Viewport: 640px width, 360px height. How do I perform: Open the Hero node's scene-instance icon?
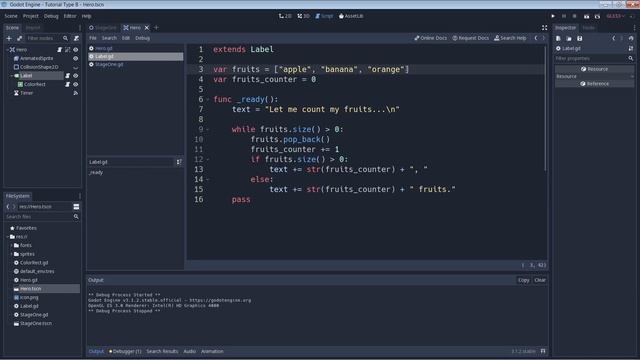67,49
